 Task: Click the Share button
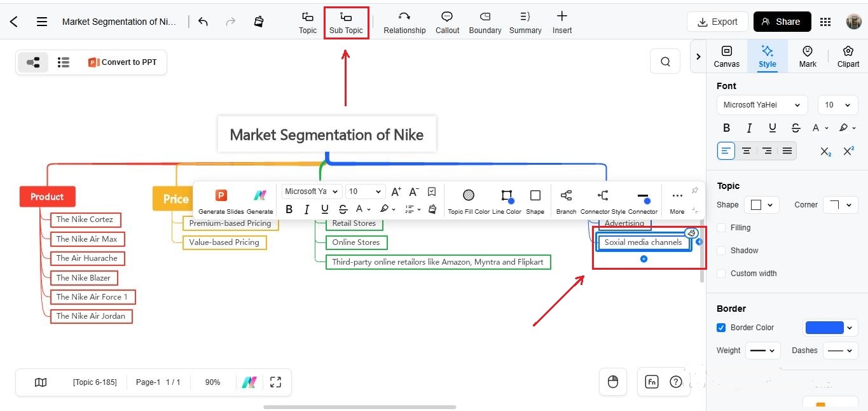[x=782, y=22]
